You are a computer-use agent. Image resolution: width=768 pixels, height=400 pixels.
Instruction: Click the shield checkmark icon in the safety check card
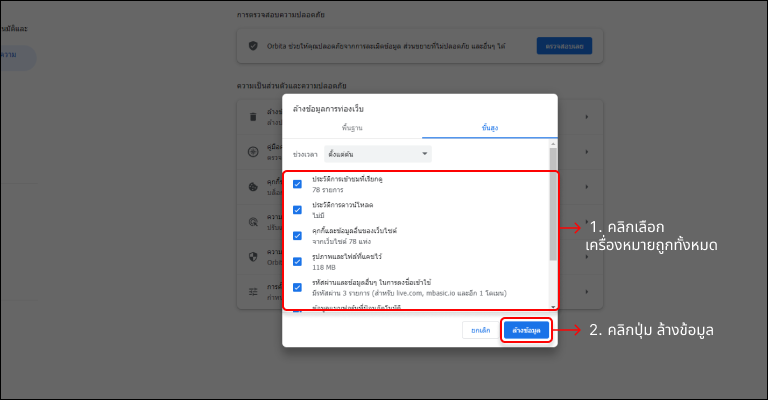(x=253, y=46)
